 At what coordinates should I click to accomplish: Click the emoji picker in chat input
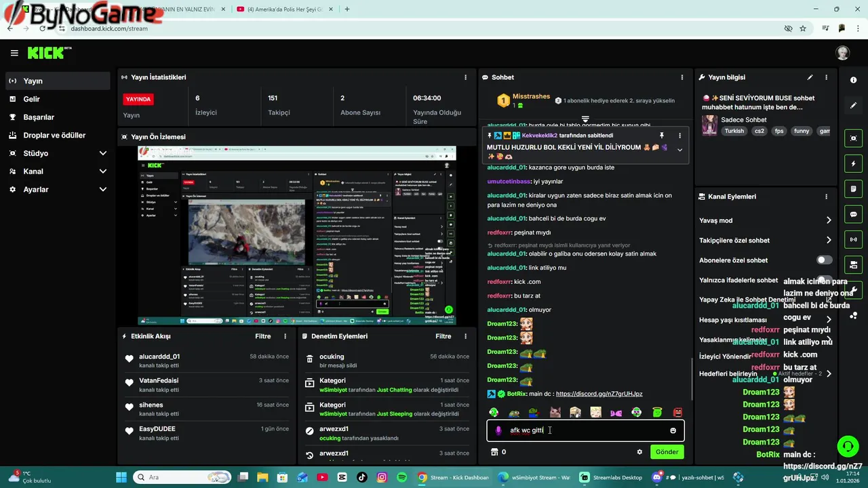673,430
